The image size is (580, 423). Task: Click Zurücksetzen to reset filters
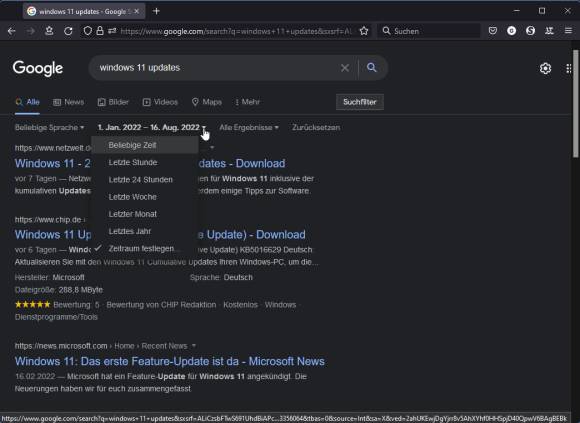pos(316,128)
